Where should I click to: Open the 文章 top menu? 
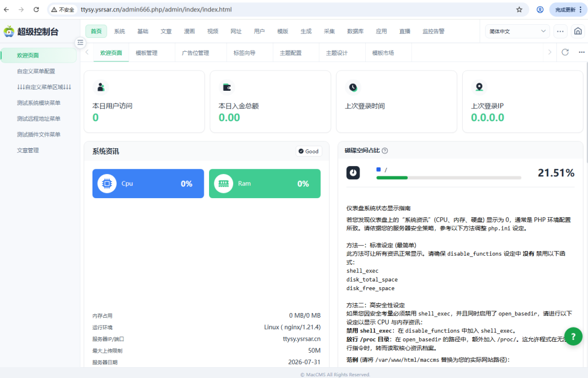coord(166,32)
